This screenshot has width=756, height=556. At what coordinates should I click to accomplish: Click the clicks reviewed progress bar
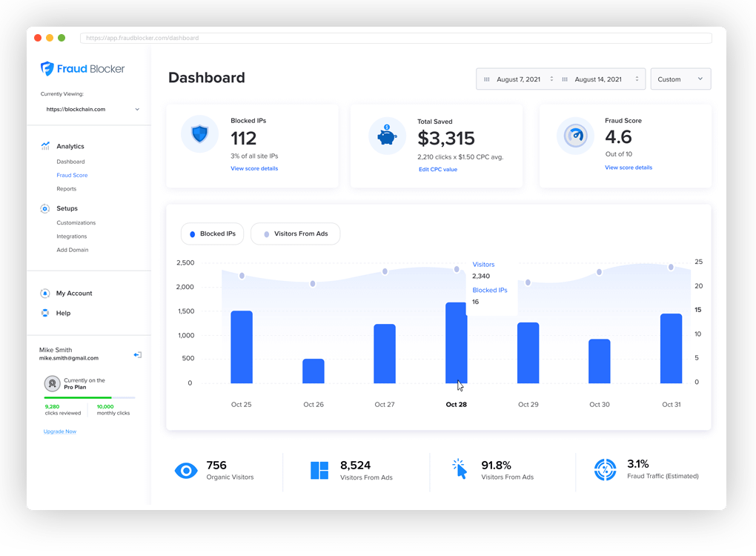(89, 397)
